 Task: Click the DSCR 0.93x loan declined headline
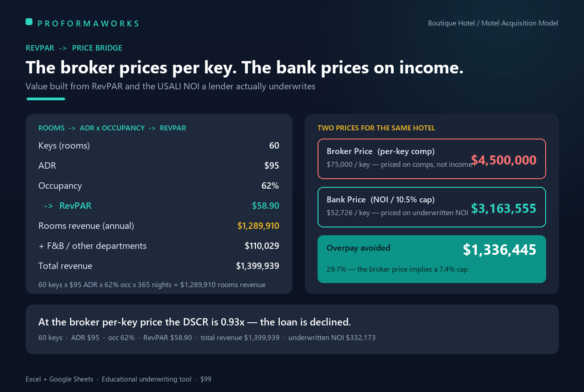coord(195,322)
